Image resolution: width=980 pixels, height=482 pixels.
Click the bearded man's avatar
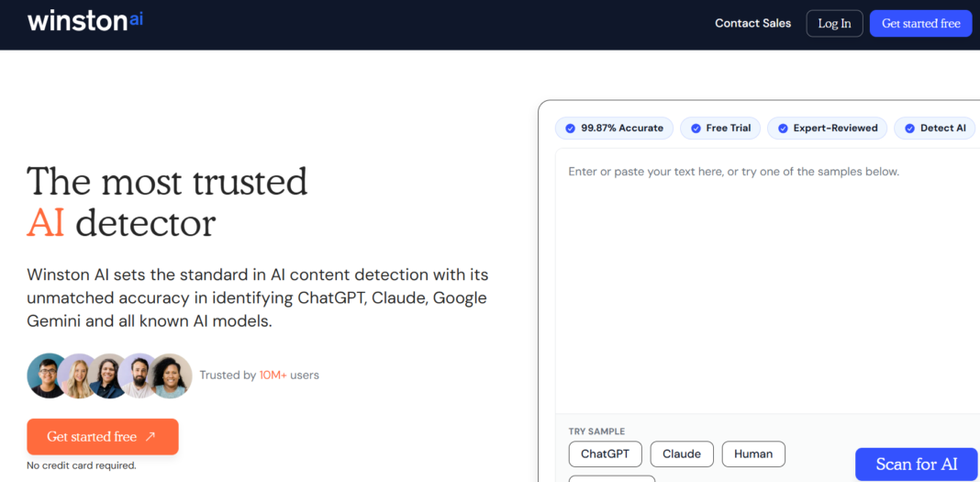pos(138,376)
